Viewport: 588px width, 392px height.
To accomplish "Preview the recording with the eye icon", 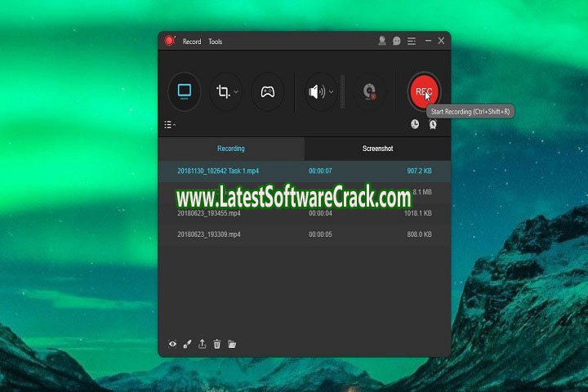I will tap(172, 345).
